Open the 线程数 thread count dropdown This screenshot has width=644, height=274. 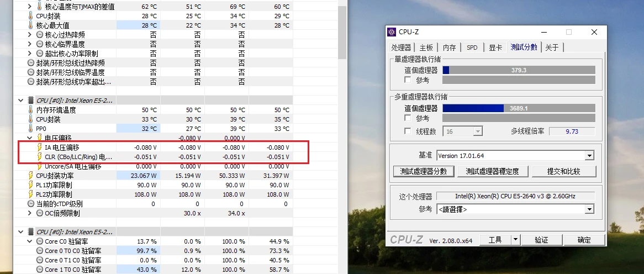(478, 131)
